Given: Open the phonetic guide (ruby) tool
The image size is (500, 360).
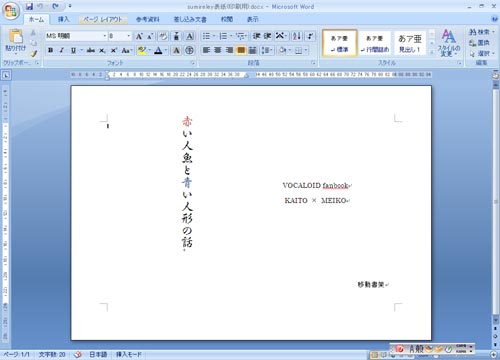Looking at the screenshot, I should [x=176, y=36].
